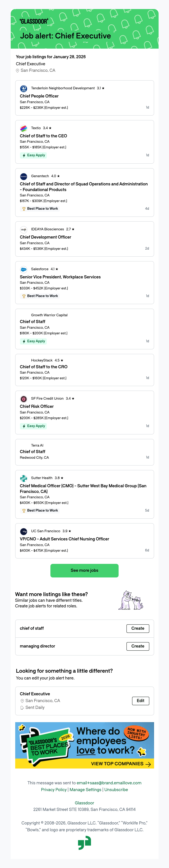169x868 pixels.
Task: Click the Glassdoor logo in header
Action: (34, 21)
